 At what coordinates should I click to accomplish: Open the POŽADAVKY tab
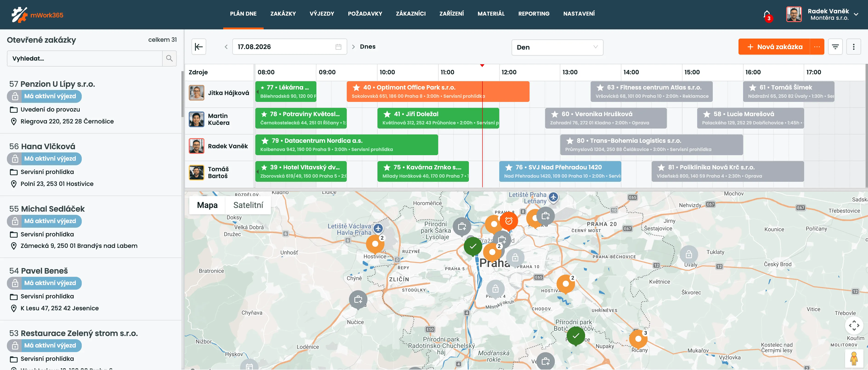coord(365,14)
